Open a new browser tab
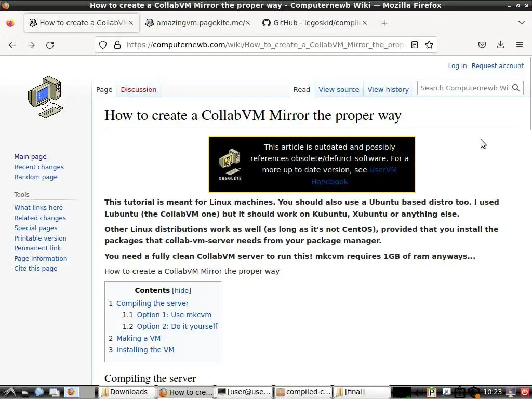Screen dimensions: 532x399 click(x=384, y=23)
